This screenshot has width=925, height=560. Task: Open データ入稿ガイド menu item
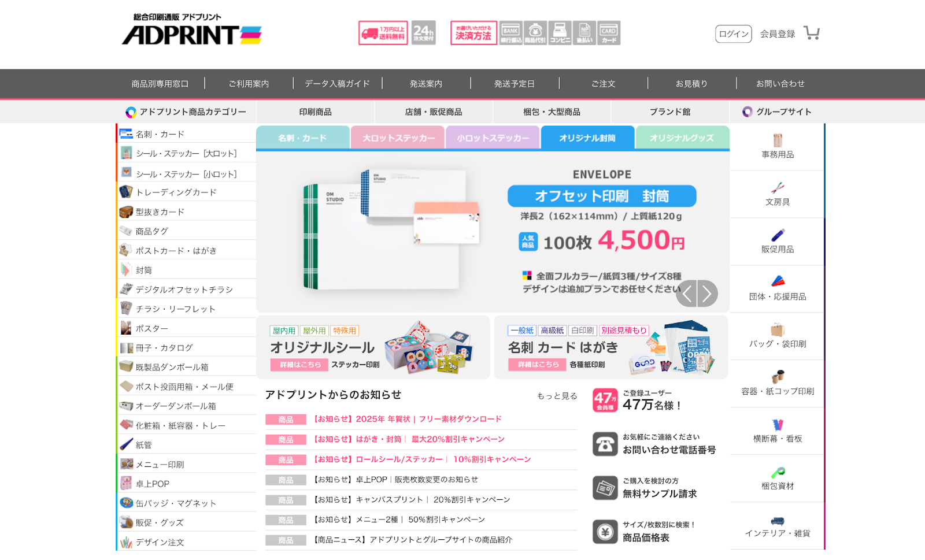coord(337,84)
